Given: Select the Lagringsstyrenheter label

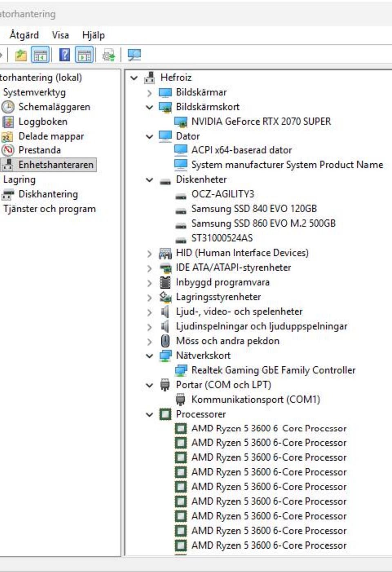Looking at the screenshot, I should pyautogui.click(x=218, y=297).
